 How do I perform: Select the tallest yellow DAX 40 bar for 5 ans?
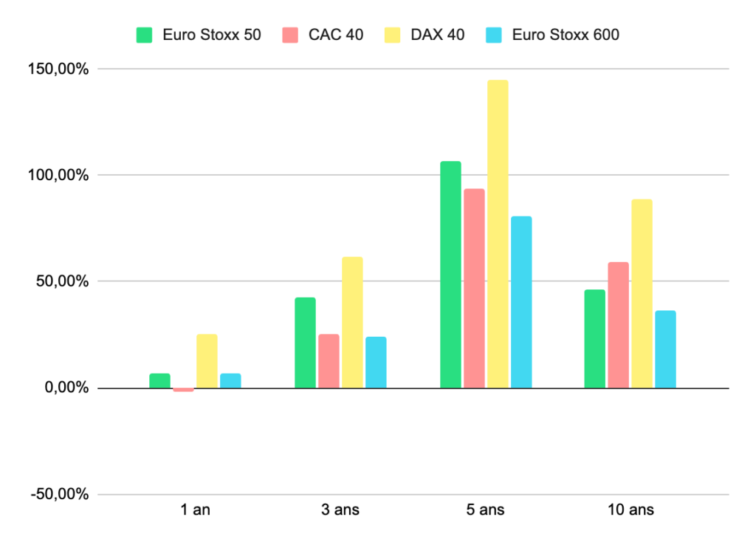[498, 234]
